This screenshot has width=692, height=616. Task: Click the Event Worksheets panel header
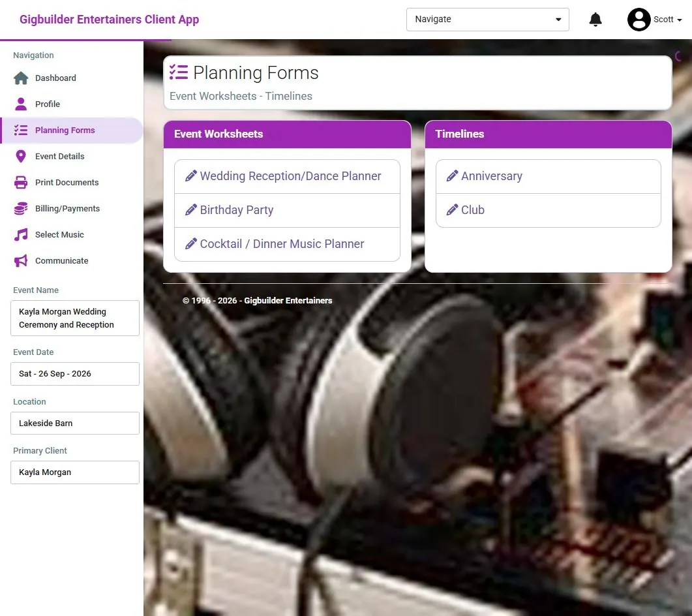pyautogui.click(x=288, y=134)
